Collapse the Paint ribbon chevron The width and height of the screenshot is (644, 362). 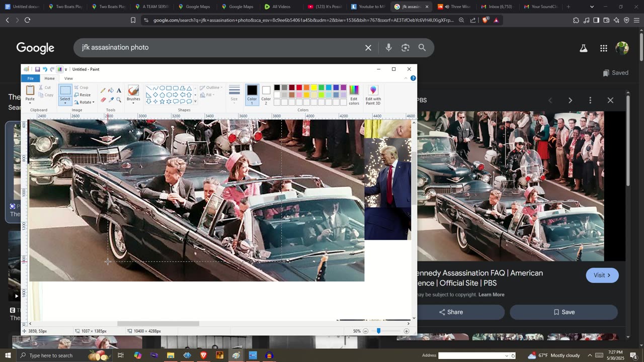[406, 78]
